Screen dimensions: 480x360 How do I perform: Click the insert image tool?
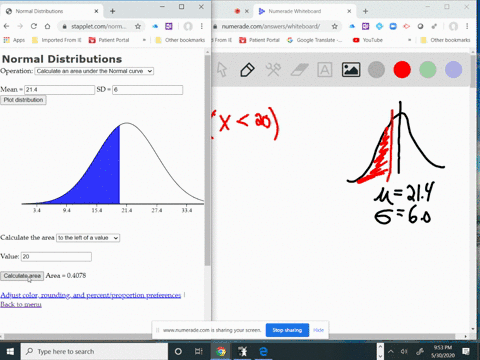click(351, 70)
